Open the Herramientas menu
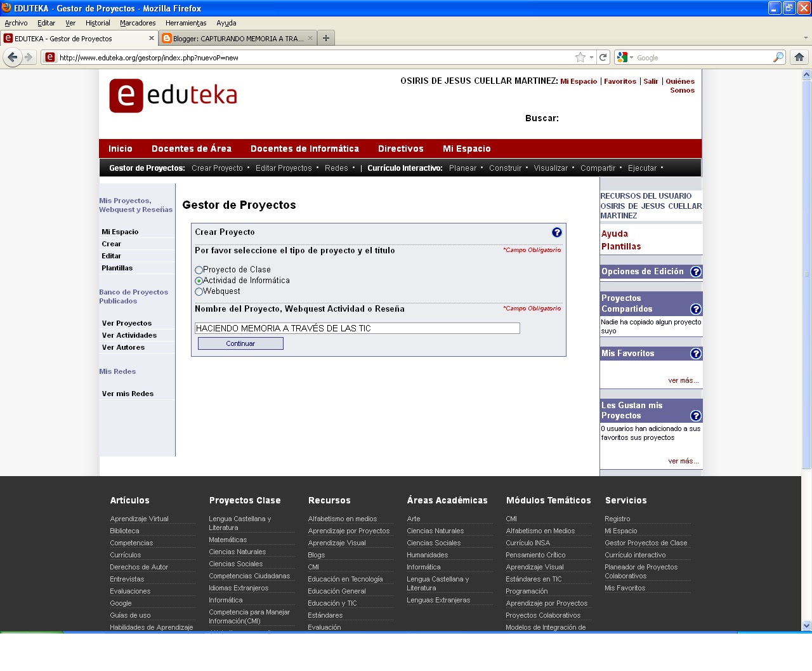Screen dimensions: 812x671 click(x=185, y=23)
